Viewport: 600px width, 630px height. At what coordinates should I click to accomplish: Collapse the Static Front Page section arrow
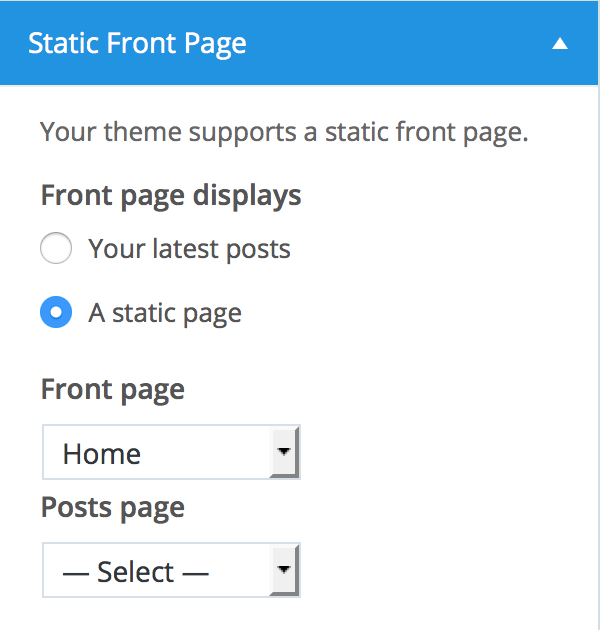pos(560,44)
